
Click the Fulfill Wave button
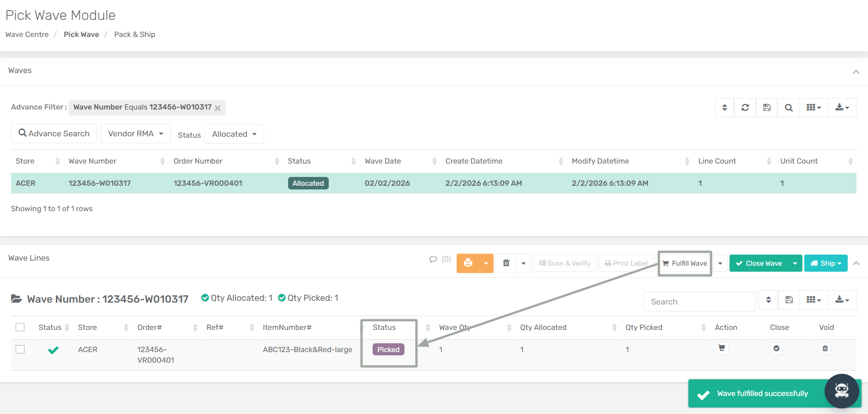tap(685, 263)
